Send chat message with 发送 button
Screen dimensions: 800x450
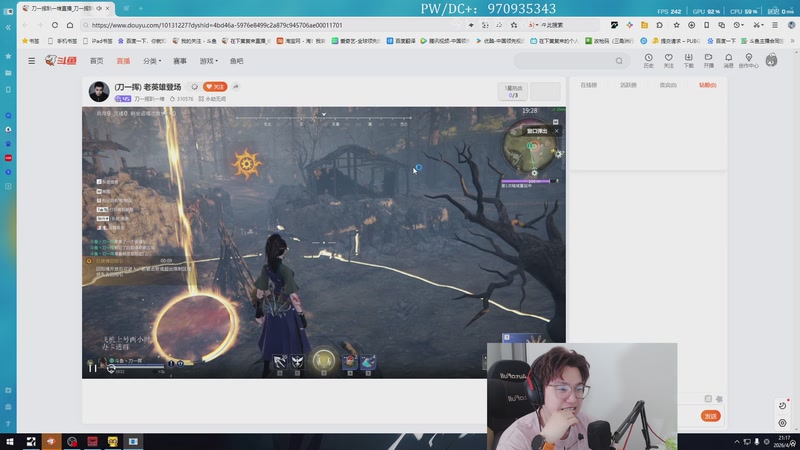(711, 416)
